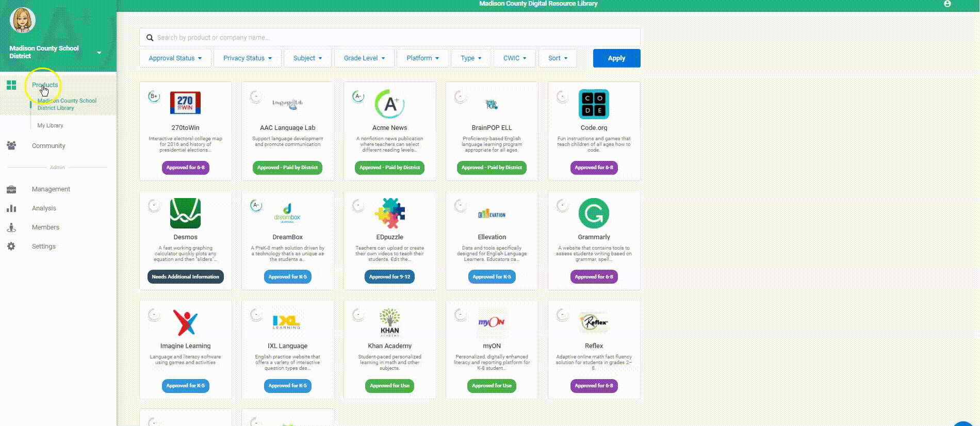Open My Library in the sidebar
This screenshot has height=426, width=980.
pyautogui.click(x=50, y=125)
